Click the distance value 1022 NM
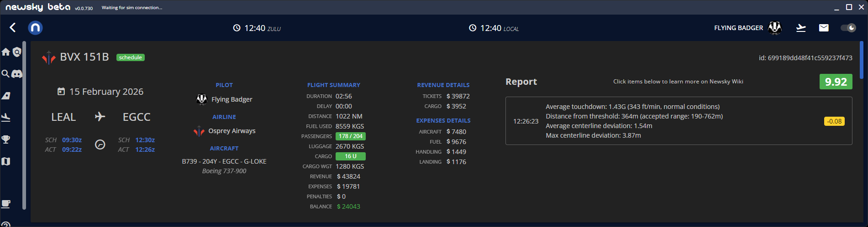Image resolution: width=868 pixels, height=227 pixels. click(349, 116)
